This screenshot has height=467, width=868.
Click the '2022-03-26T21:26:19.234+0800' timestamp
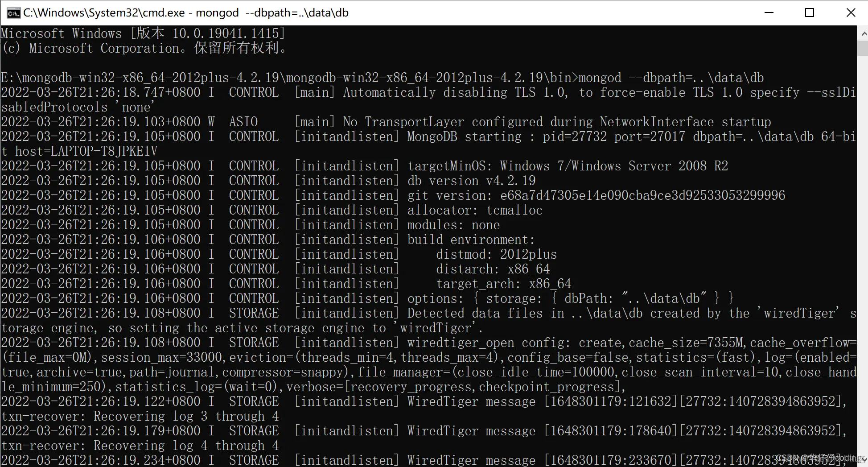(101, 460)
